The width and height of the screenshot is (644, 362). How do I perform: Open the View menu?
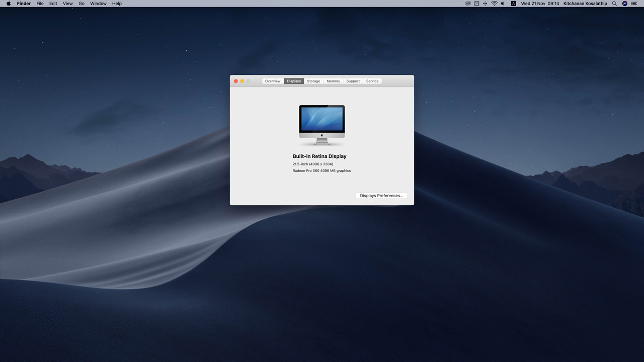click(67, 4)
